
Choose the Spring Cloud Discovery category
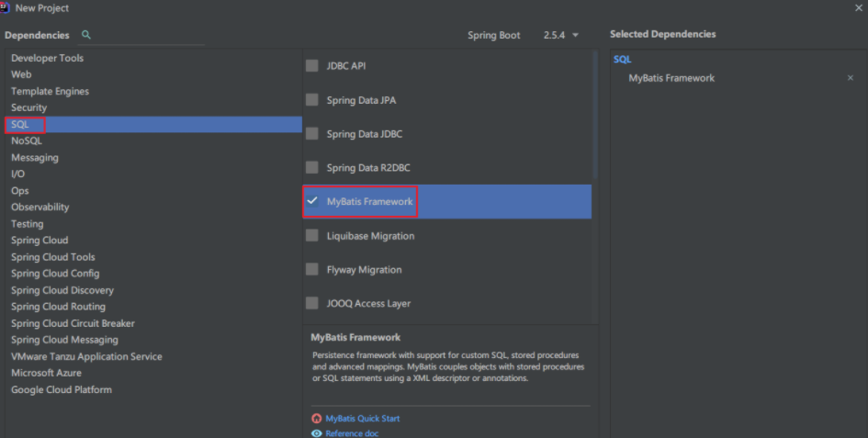tap(62, 290)
